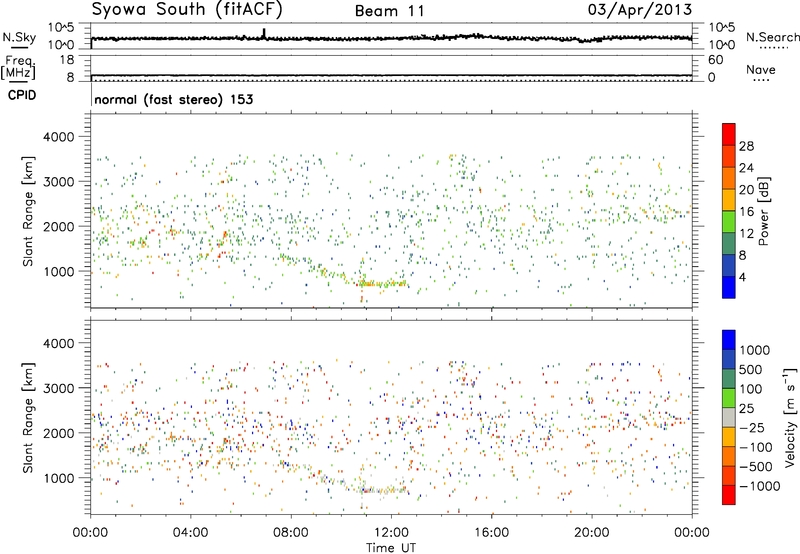800x554 pixels.
Task: Click the echo band near 12:00 in Velocity panel
Action: [382, 490]
